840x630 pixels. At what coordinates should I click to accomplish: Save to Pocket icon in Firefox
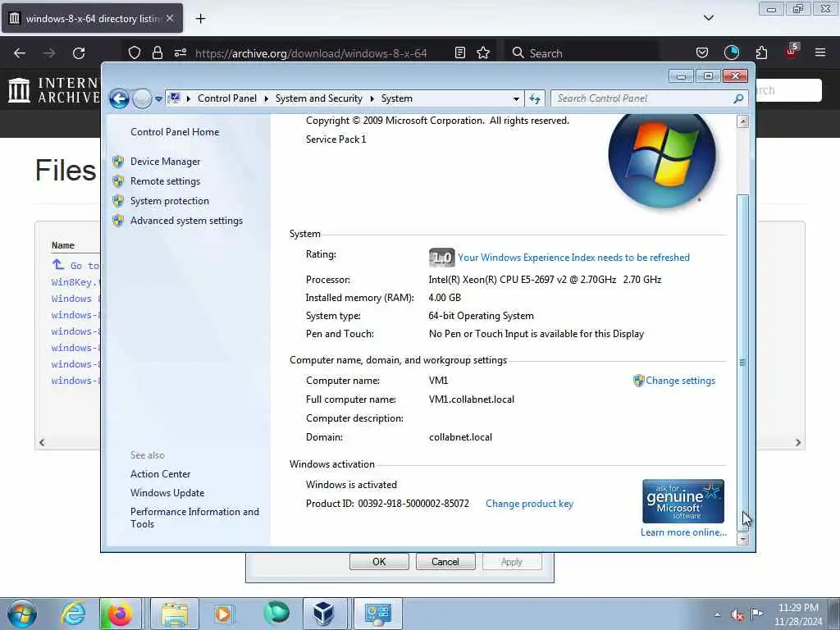(x=702, y=52)
